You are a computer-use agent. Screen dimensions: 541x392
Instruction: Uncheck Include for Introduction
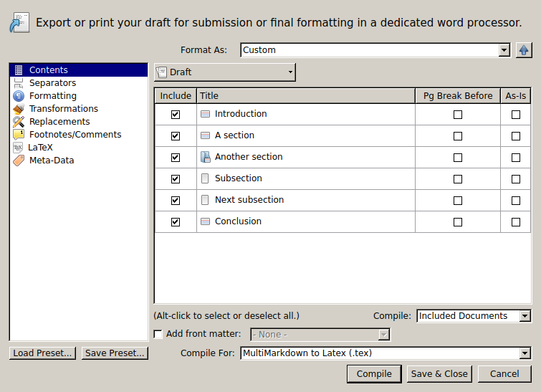[x=176, y=115]
